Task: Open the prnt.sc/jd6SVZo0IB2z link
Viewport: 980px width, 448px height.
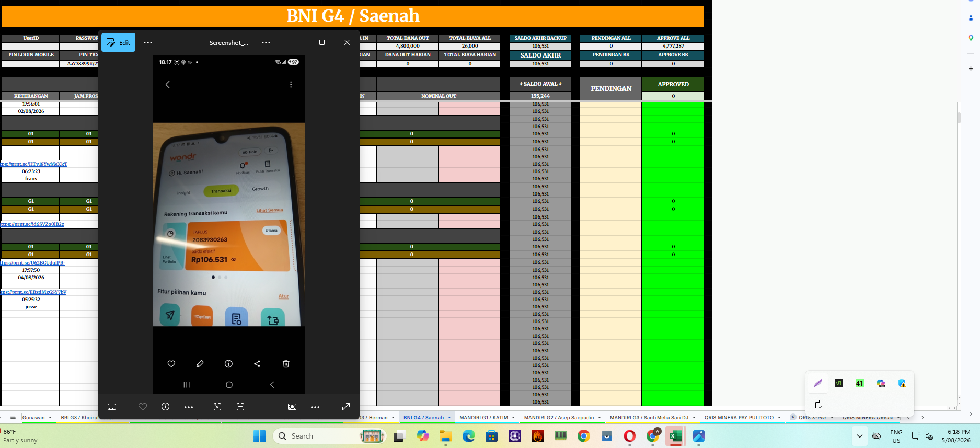Action: pos(32,224)
